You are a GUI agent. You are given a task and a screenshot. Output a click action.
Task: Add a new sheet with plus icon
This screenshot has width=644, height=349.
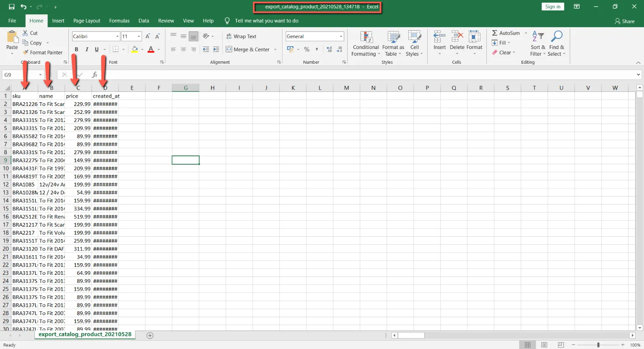coord(150,335)
